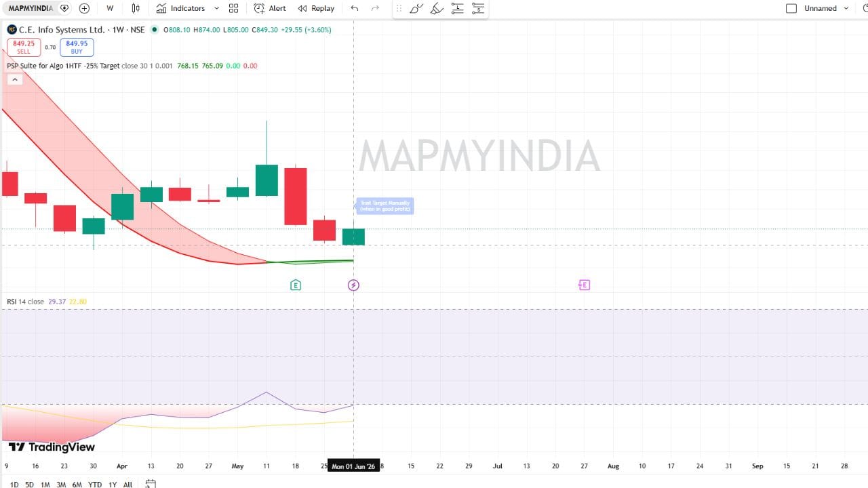Select the 1D time range

14,485
